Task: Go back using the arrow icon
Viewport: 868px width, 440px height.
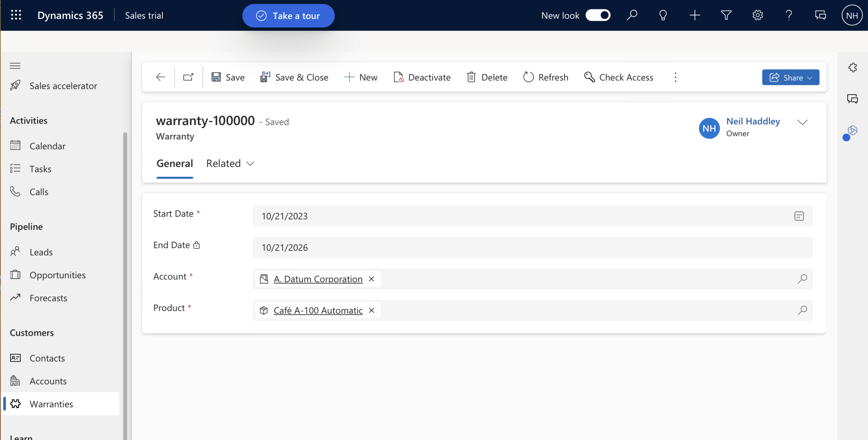Action: (161, 77)
